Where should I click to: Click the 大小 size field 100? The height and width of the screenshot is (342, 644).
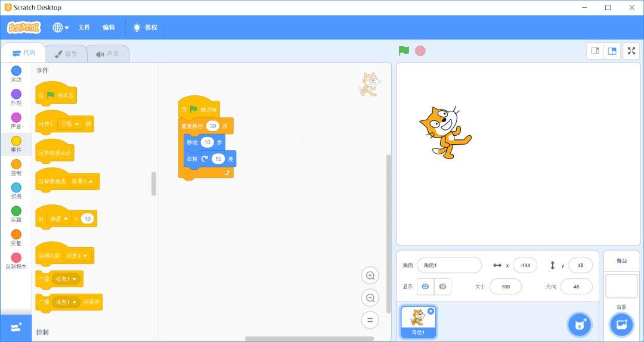click(x=506, y=287)
